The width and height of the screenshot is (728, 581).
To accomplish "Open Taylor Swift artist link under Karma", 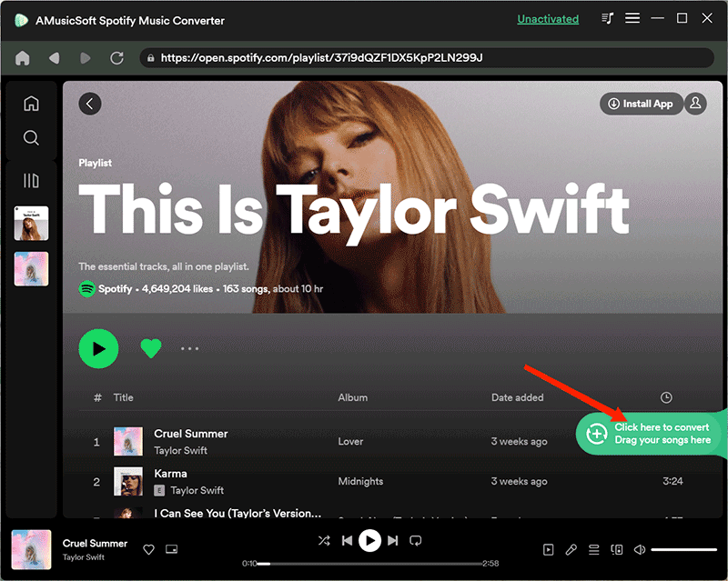I will 197,490.
